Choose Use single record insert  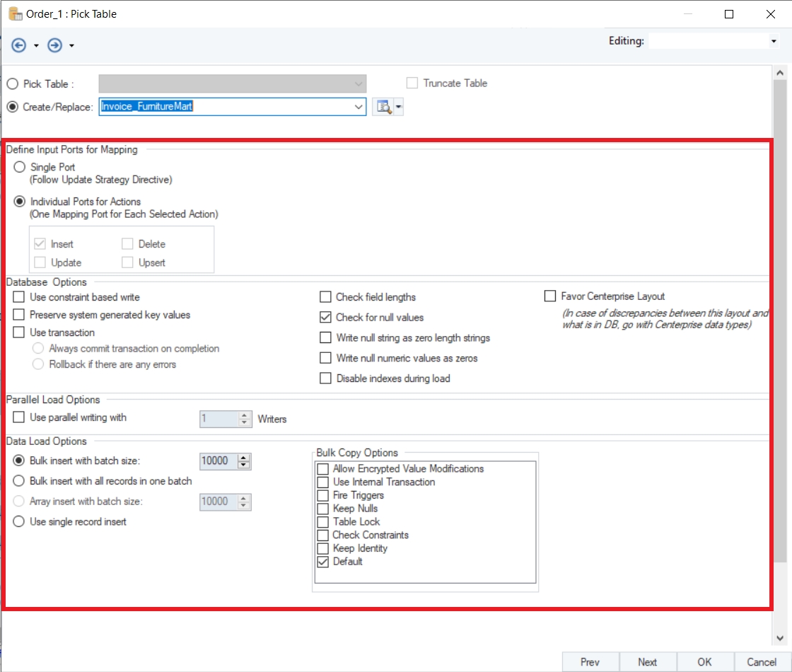pyautogui.click(x=19, y=522)
